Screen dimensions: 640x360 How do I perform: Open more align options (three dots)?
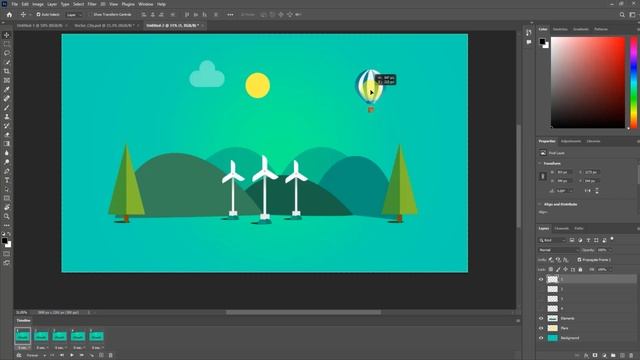tap(230, 15)
